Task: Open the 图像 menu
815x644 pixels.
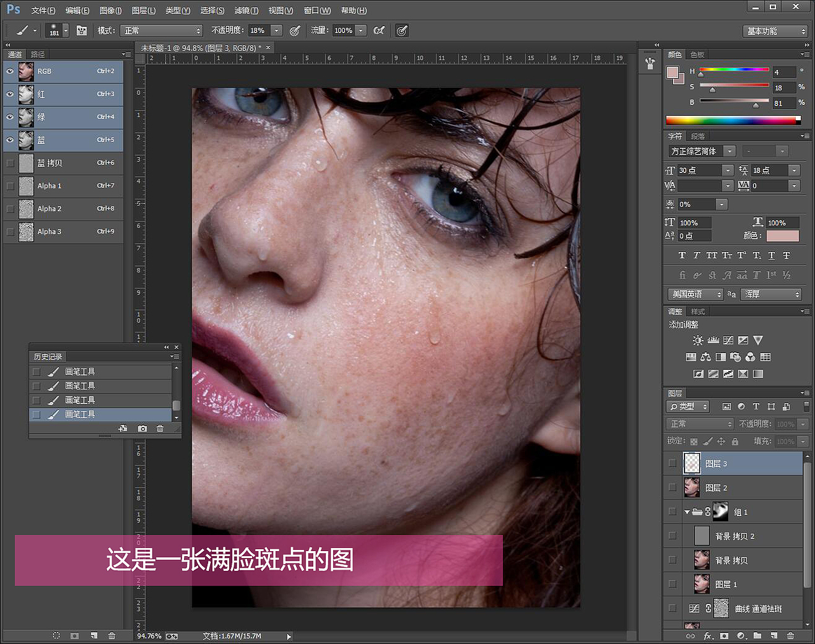Action: point(111,10)
